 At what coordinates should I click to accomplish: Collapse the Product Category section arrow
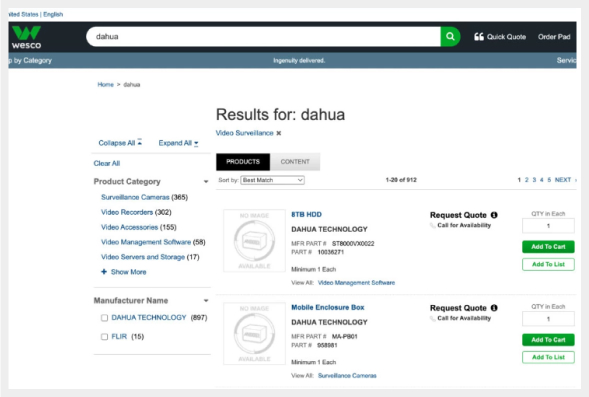[206, 182]
